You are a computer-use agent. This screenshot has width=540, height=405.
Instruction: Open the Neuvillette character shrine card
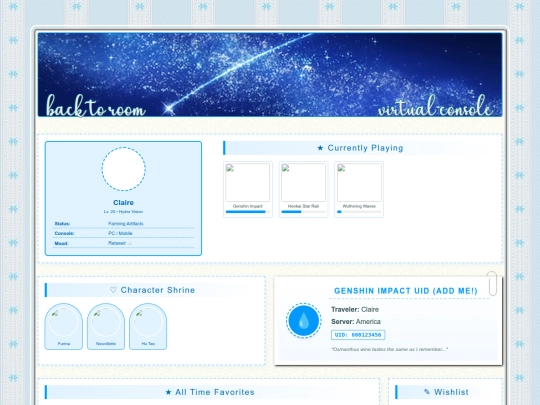[106, 326]
